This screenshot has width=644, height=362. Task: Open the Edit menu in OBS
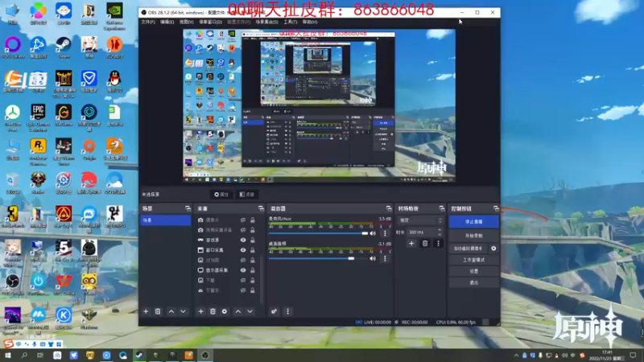167,22
